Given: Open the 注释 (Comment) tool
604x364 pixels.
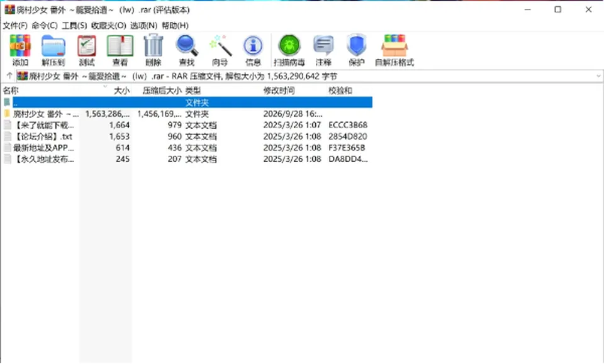Looking at the screenshot, I should [x=323, y=50].
